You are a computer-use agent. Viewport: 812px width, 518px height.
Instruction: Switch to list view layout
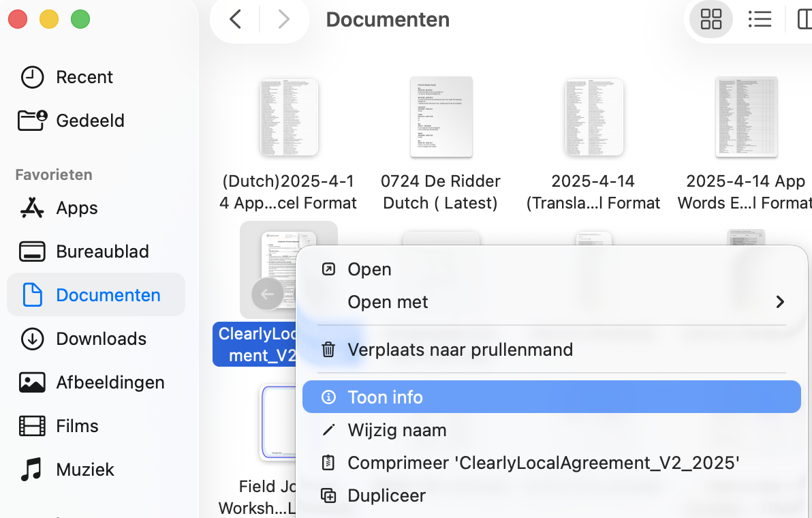tap(760, 19)
